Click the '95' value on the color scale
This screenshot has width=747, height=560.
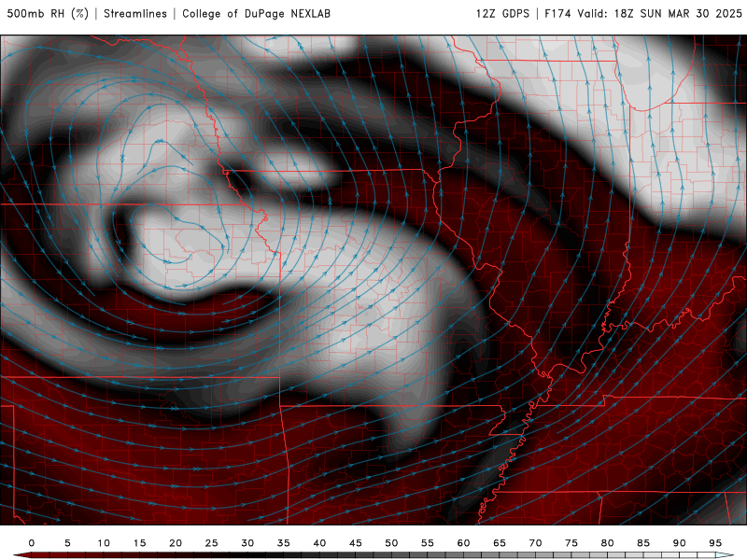tap(715, 543)
